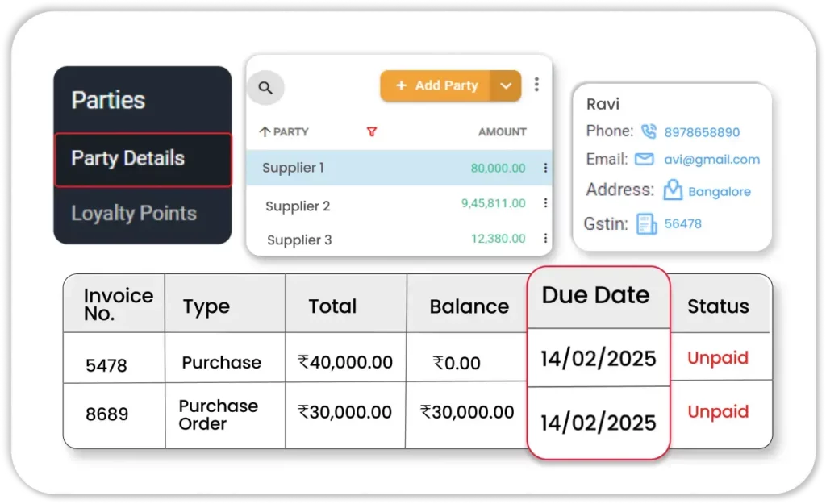This screenshot has width=826, height=504.
Task: Open the three-dot menu for Supplier 2
Action: [545, 203]
